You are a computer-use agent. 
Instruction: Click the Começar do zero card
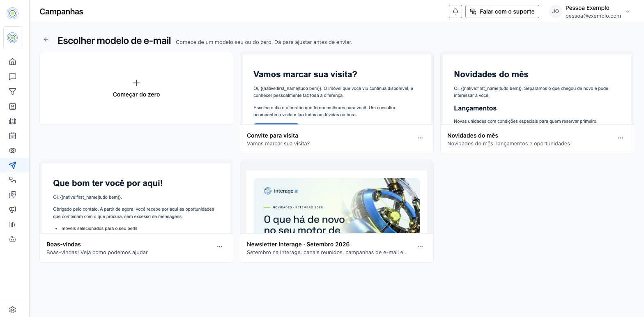[x=136, y=88]
